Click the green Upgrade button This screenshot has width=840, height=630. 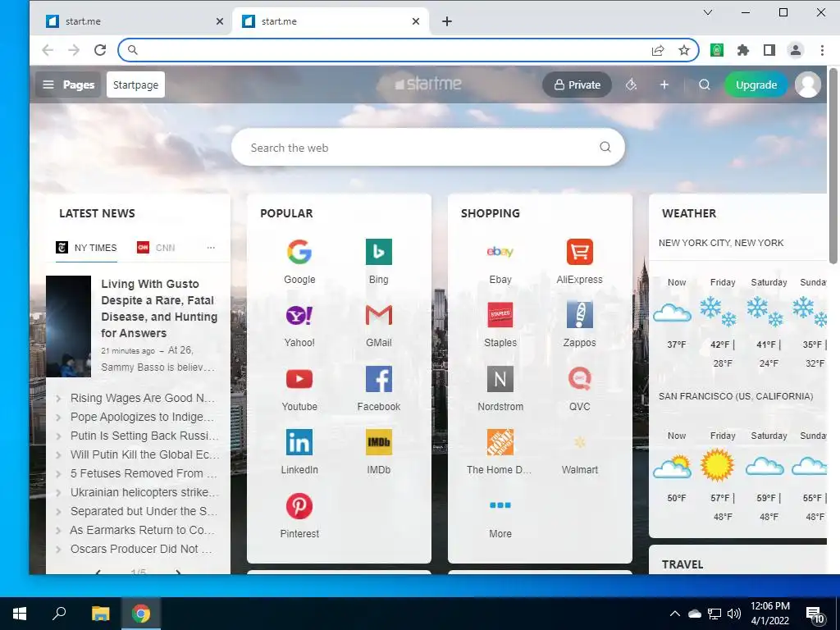coord(756,84)
